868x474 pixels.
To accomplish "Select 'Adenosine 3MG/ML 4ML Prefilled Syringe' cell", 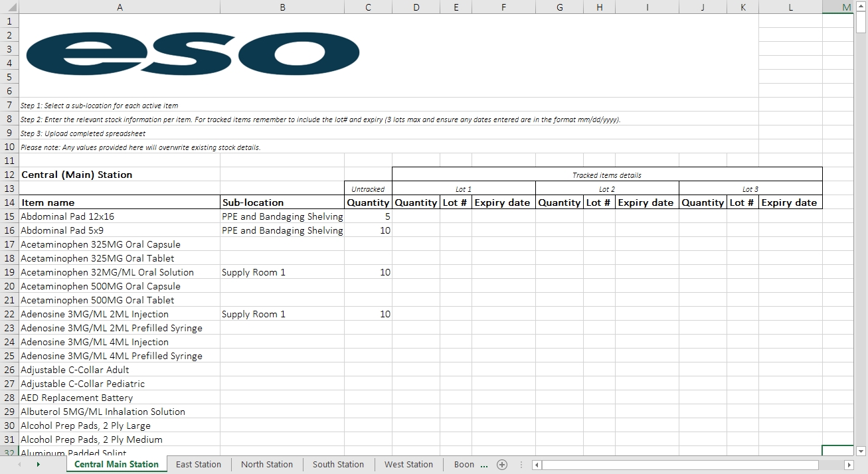I will [x=120, y=356].
